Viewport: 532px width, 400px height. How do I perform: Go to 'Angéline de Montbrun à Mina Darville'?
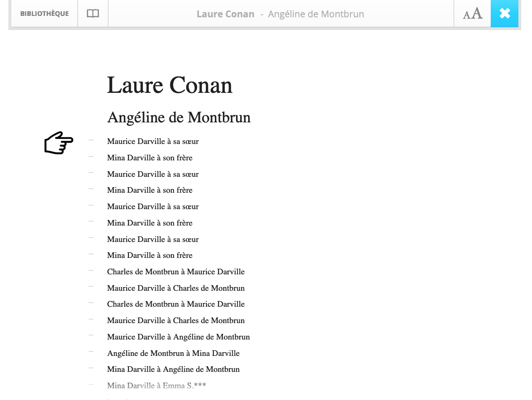click(x=173, y=354)
